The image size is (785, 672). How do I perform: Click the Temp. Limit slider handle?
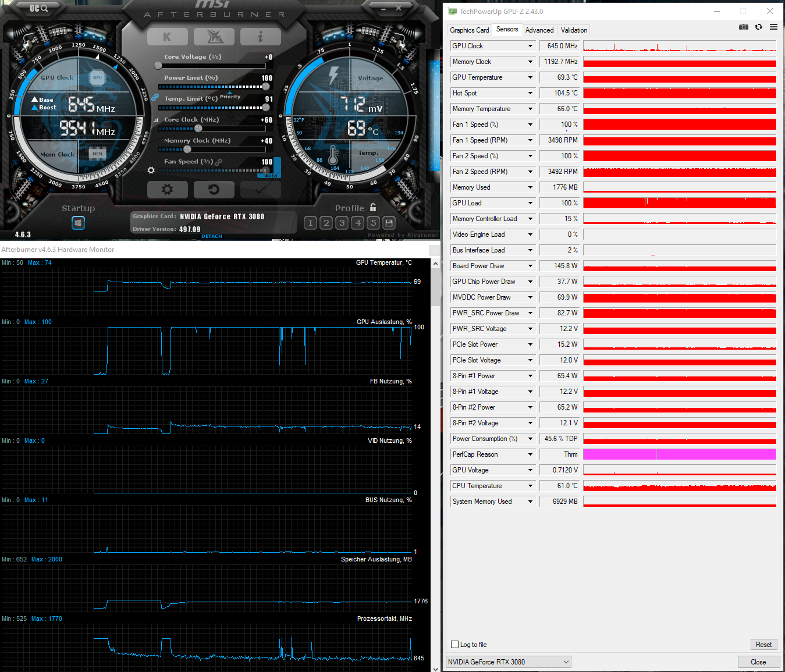pos(266,108)
